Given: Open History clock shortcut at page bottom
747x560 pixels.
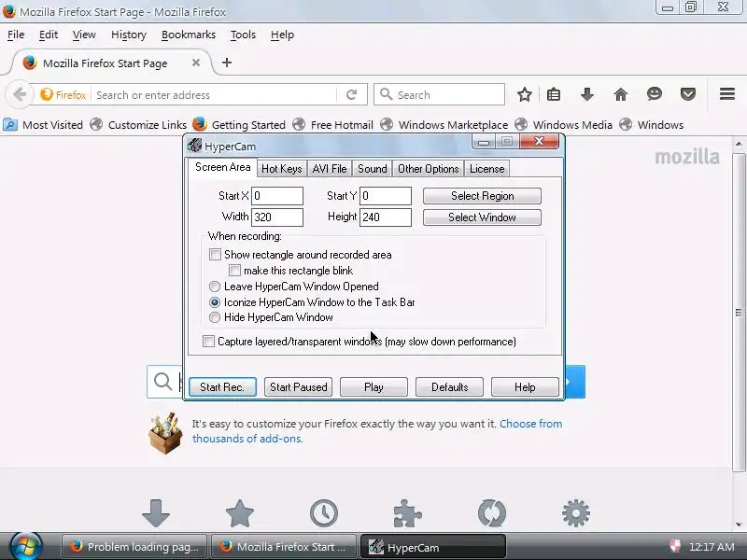Looking at the screenshot, I should 324,513.
